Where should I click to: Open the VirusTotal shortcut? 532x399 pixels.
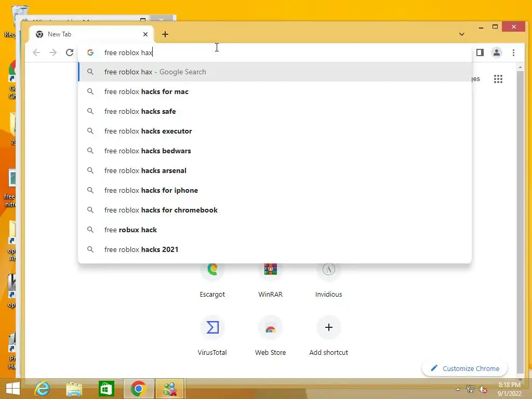(x=212, y=336)
